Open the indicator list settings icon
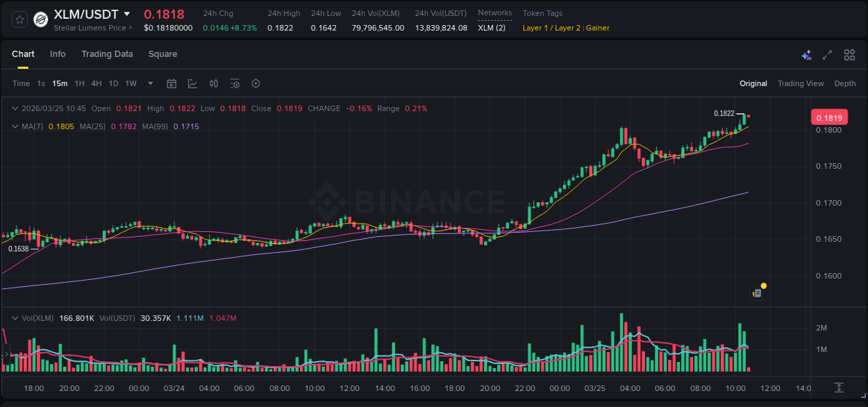Screen dimensions: 868x407 (234, 83)
